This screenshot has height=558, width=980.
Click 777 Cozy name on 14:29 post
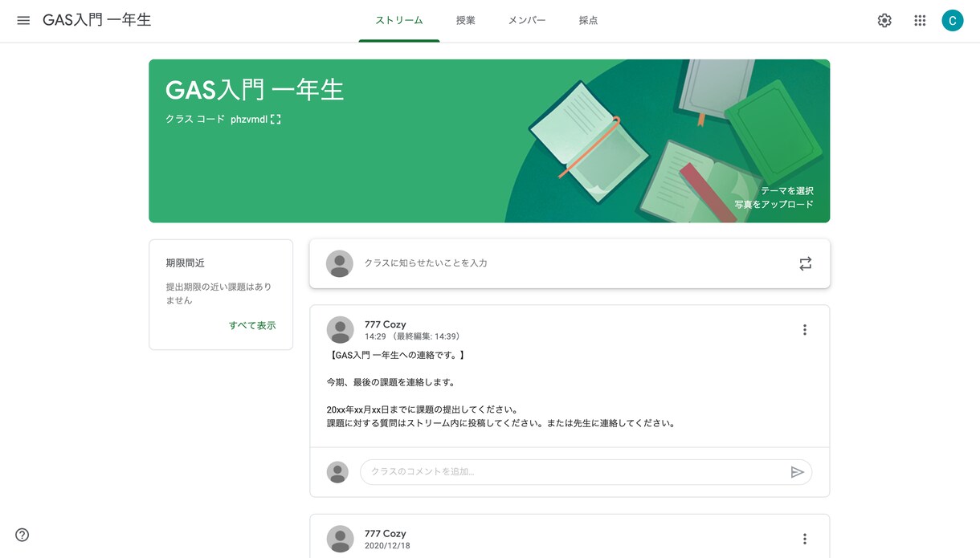pos(386,324)
